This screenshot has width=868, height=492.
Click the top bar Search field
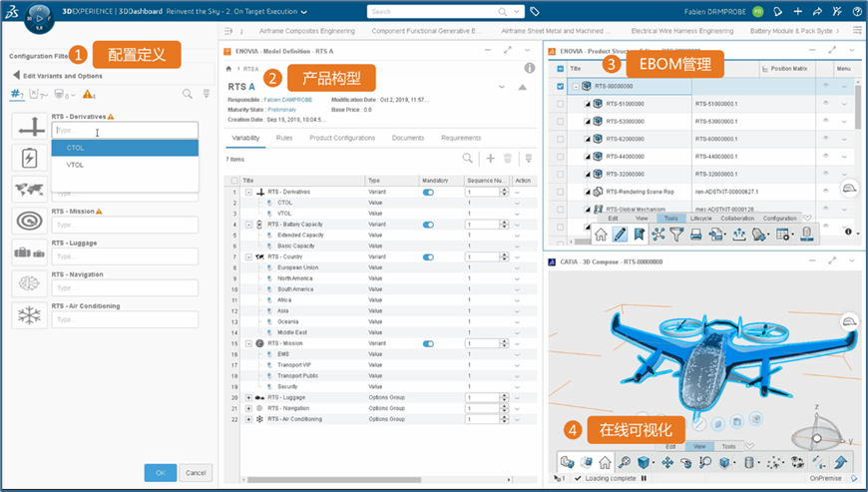click(x=433, y=11)
